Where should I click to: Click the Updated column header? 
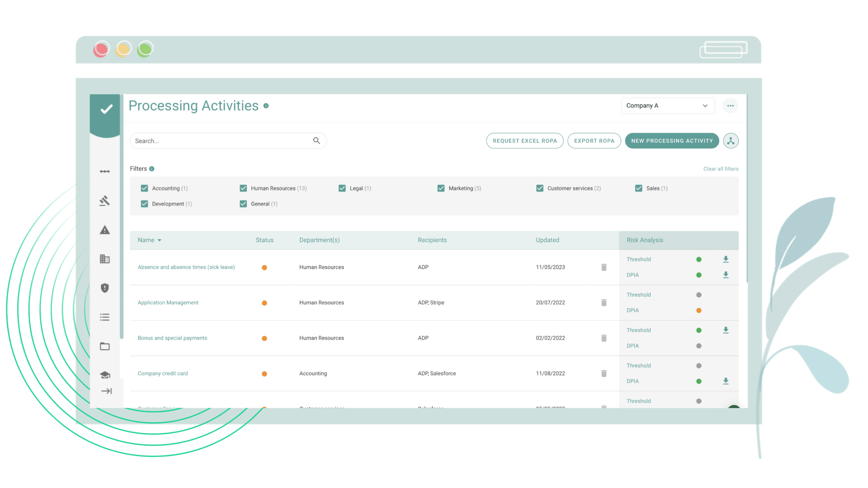coord(547,240)
